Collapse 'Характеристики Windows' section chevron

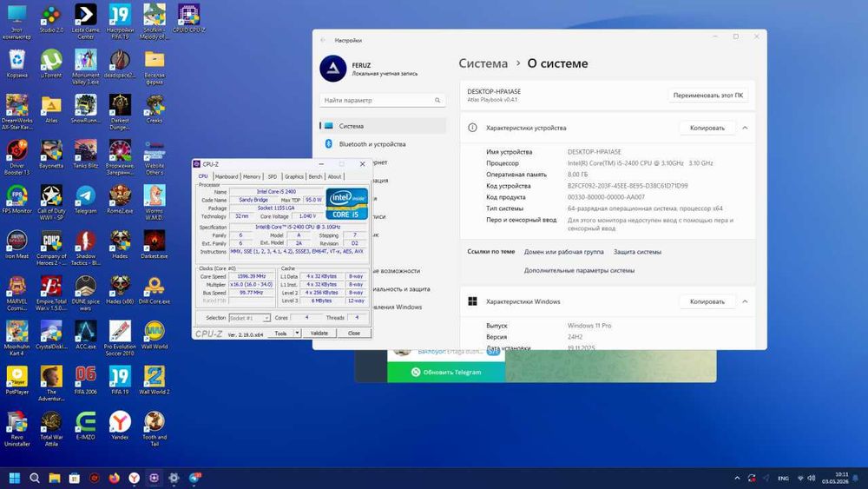point(745,301)
